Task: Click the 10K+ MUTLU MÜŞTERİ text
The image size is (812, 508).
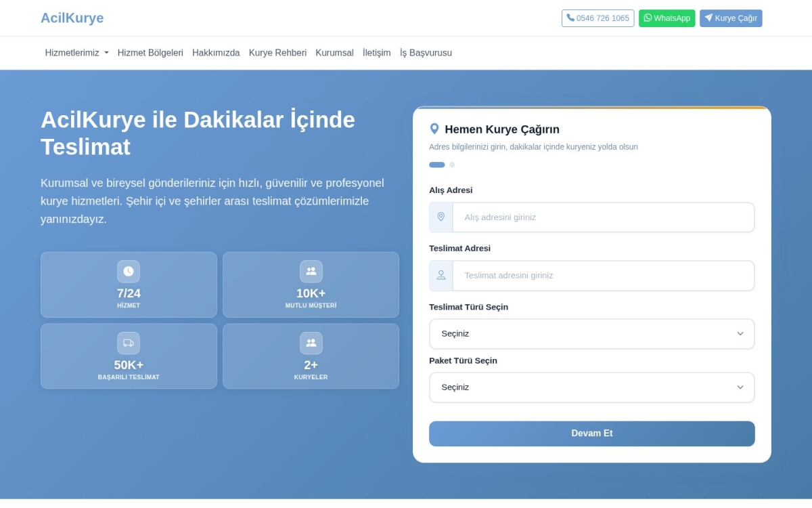Action: [311, 297]
